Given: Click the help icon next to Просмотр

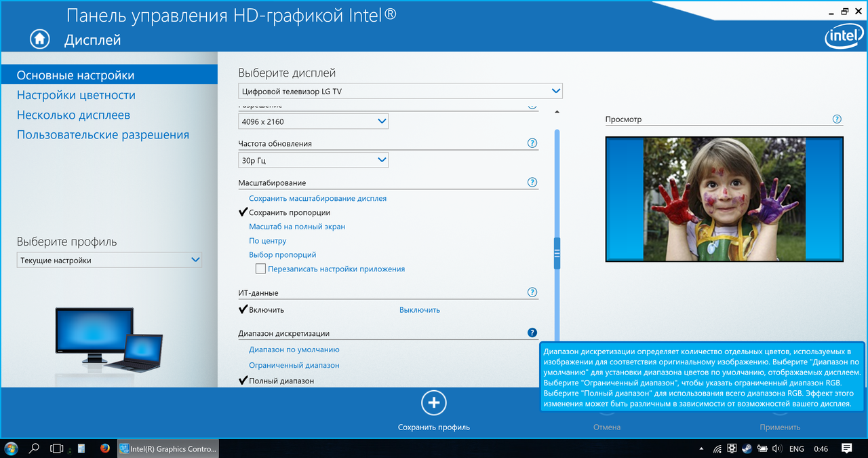Looking at the screenshot, I should [837, 119].
